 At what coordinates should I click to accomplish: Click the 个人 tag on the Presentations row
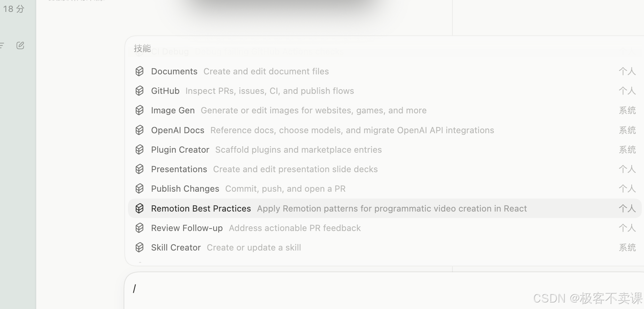(x=627, y=169)
